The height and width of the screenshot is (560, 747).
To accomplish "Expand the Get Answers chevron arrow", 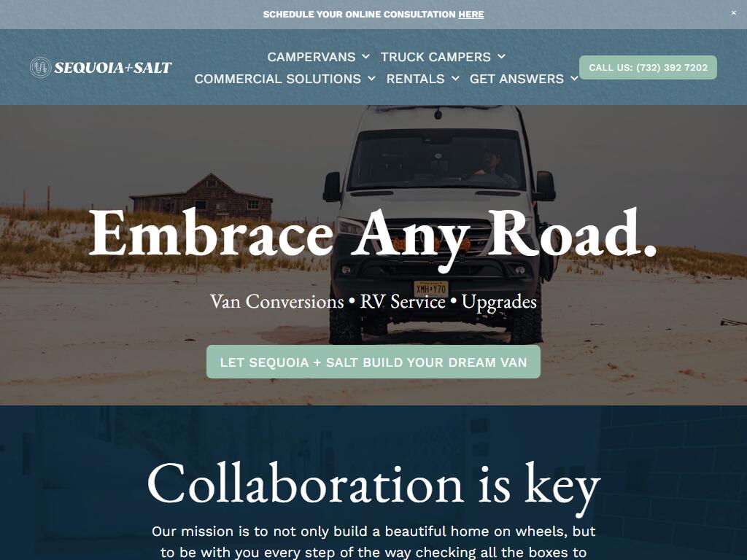I will pyautogui.click(x=575, y=79).
